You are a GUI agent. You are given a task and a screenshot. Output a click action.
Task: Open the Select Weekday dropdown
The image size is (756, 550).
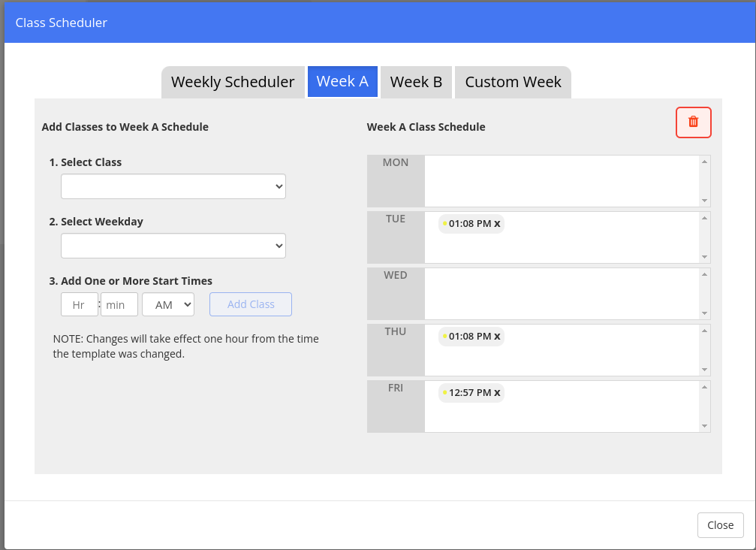click(x=173, y=246)
